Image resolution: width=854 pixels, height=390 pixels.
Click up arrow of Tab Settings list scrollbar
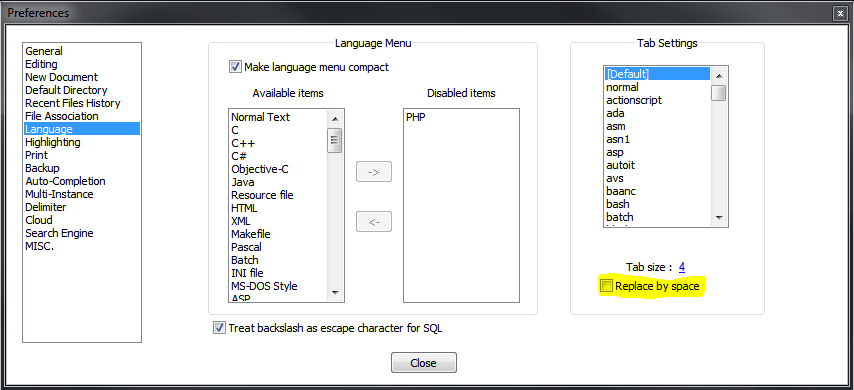pyautogui.click(x=719, y=76)
